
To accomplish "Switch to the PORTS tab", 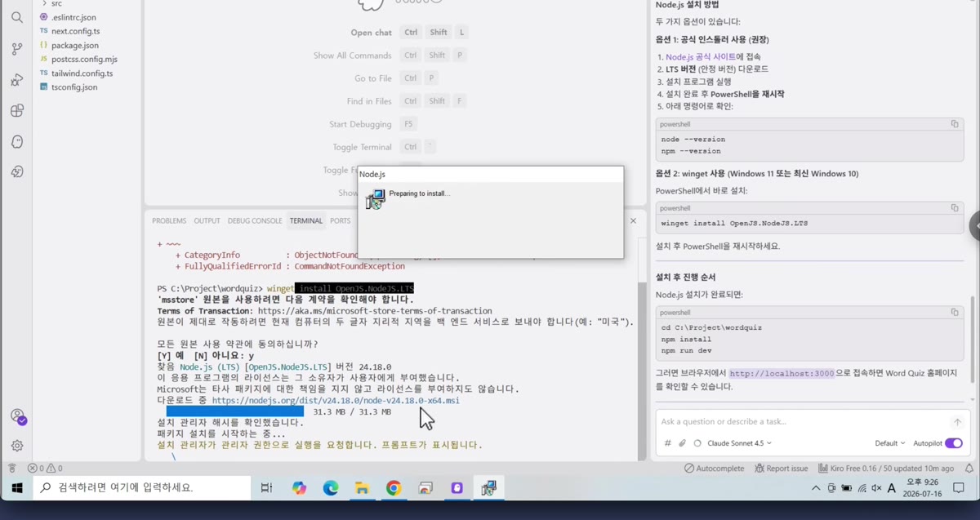I will coord(341,220).
